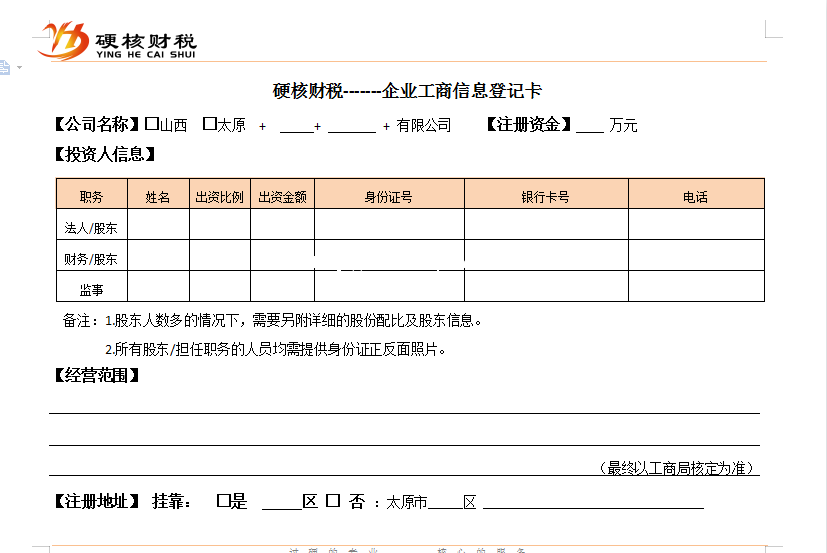827x553 pixels.
Task: Click the 银行卡号 header cell
Action: (546, 194)
